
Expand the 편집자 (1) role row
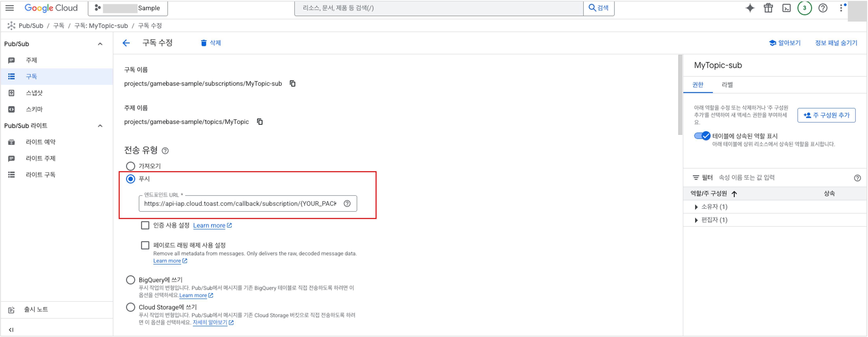pos(696,220)
